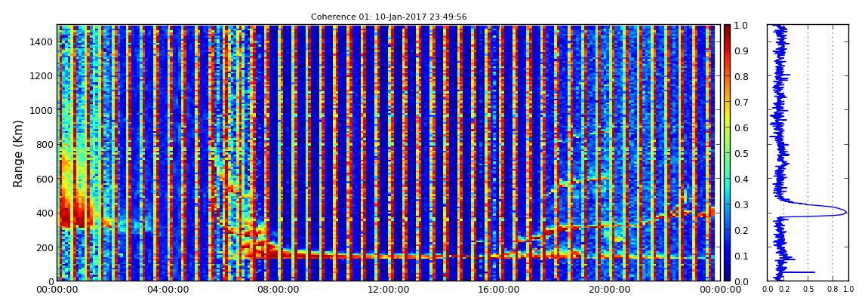Screen dimensions: 868x307
Task: Click the colorbar 0.8 label
Action: 740,76
